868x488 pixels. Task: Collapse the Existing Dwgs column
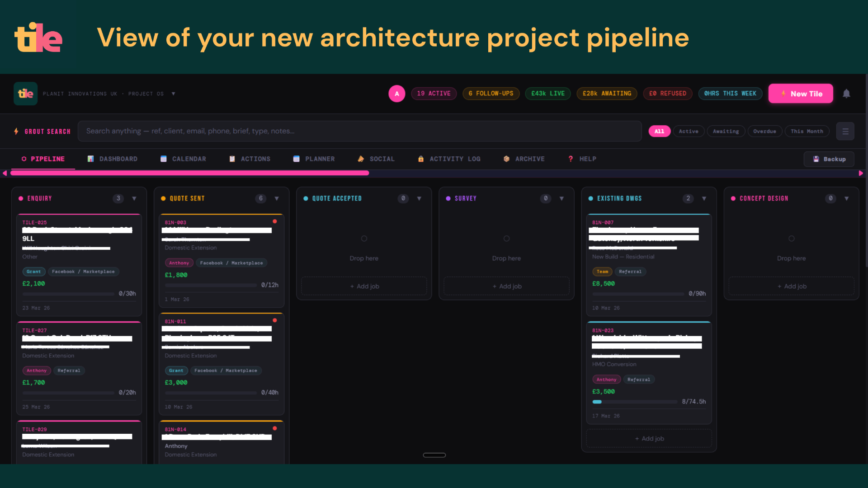pos(704,198)
